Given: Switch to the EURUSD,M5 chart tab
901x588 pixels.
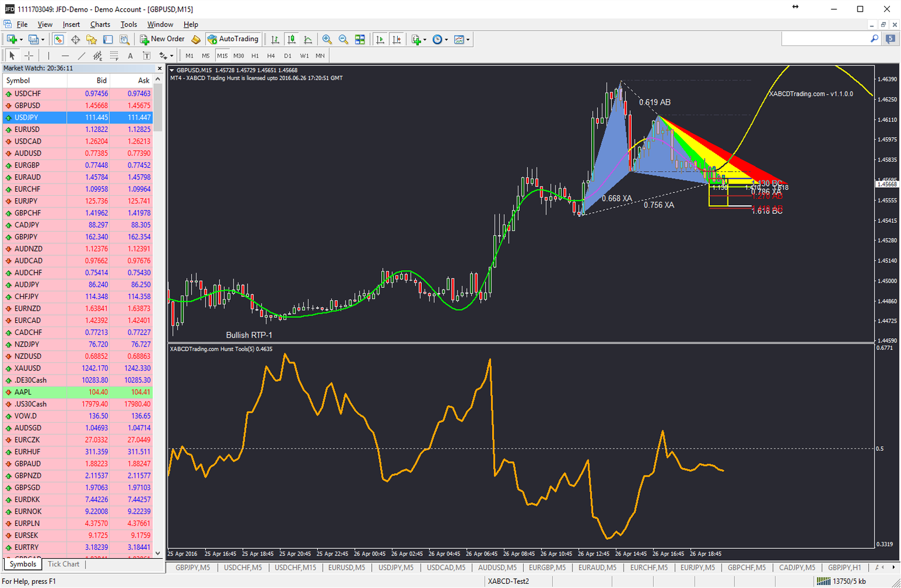Looking at the screenshot, I should pyautogui.click(x=347, y=567).
